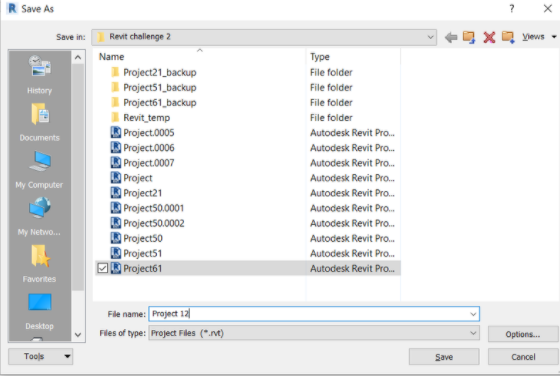Screen dimensions: 560x383
Task: Create a new folder
Action: coord(508,37)
